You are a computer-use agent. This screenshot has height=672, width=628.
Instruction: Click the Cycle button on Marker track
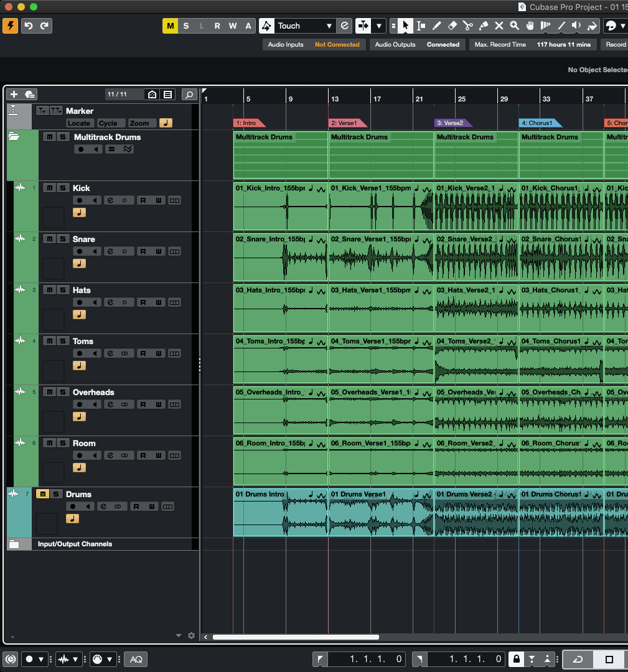[108, 123]
